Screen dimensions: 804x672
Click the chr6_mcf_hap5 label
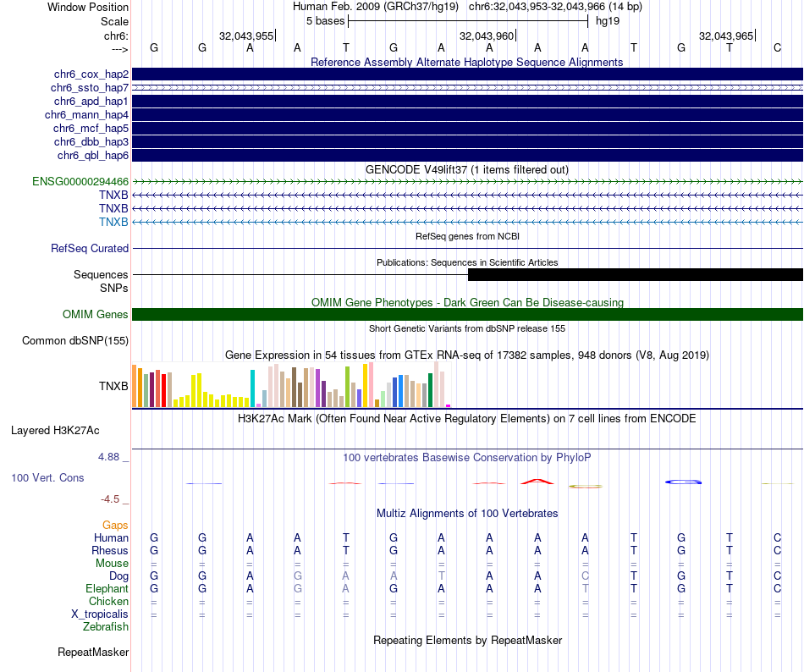(x=91, y=128)
